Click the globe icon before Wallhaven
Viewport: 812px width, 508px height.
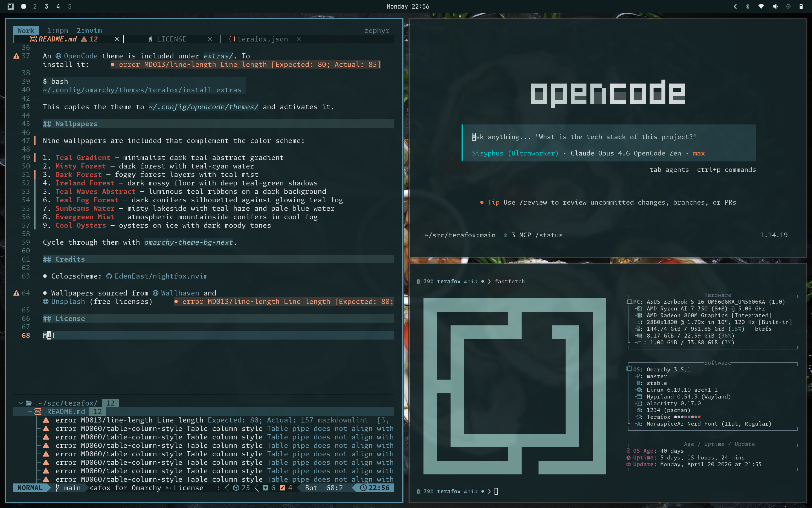(156, 293)
